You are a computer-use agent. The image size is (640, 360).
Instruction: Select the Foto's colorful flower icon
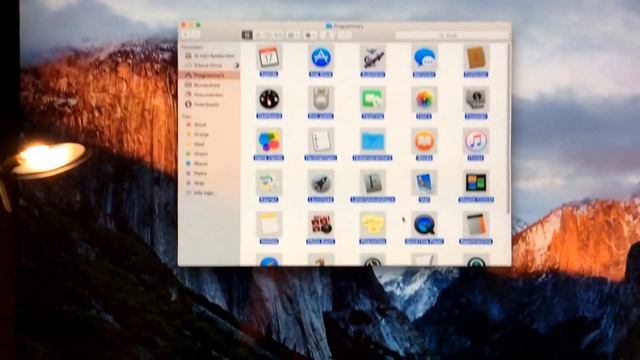point(424,99)
